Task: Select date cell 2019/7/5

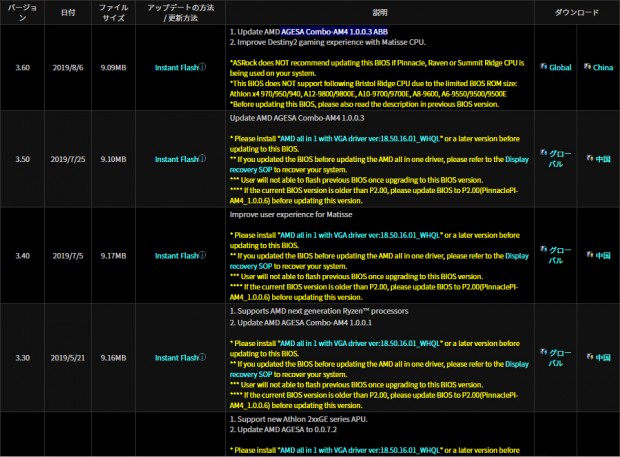Action: pos(68,256)
